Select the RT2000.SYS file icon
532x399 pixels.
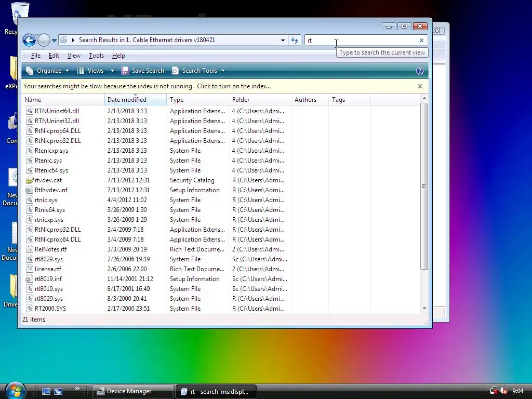[x=30, y=309]
